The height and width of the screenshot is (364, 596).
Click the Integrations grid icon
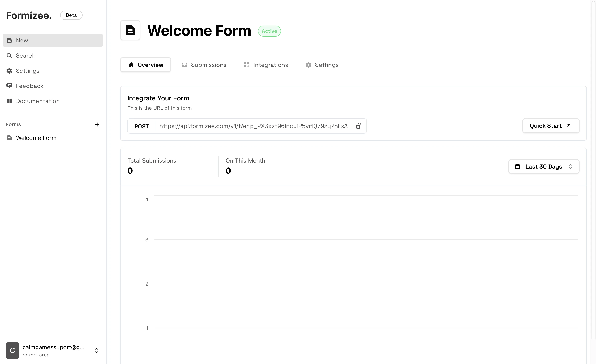click(247, 65)
